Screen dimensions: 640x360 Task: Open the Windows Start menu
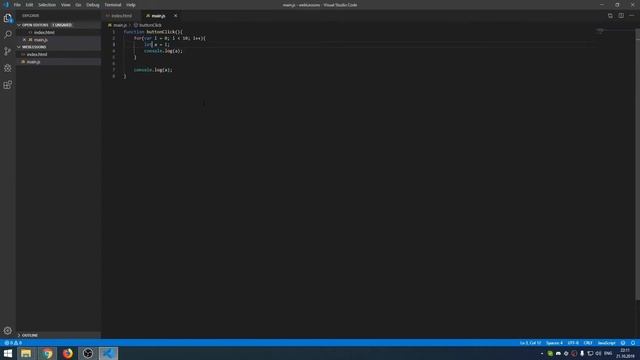coord(8,353)
